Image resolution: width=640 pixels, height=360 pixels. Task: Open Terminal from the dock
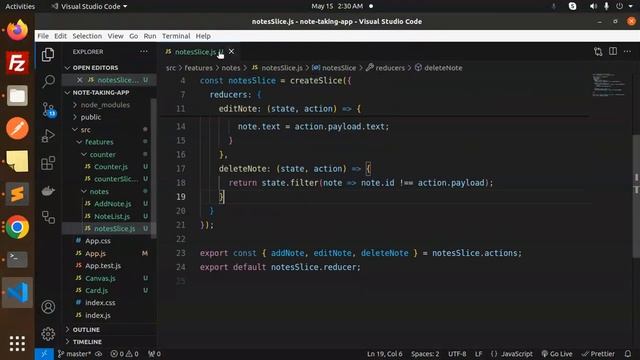17,259
